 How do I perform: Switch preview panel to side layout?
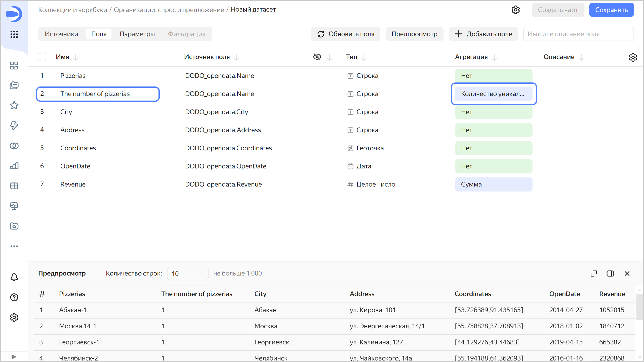click(x=610, y=274)
